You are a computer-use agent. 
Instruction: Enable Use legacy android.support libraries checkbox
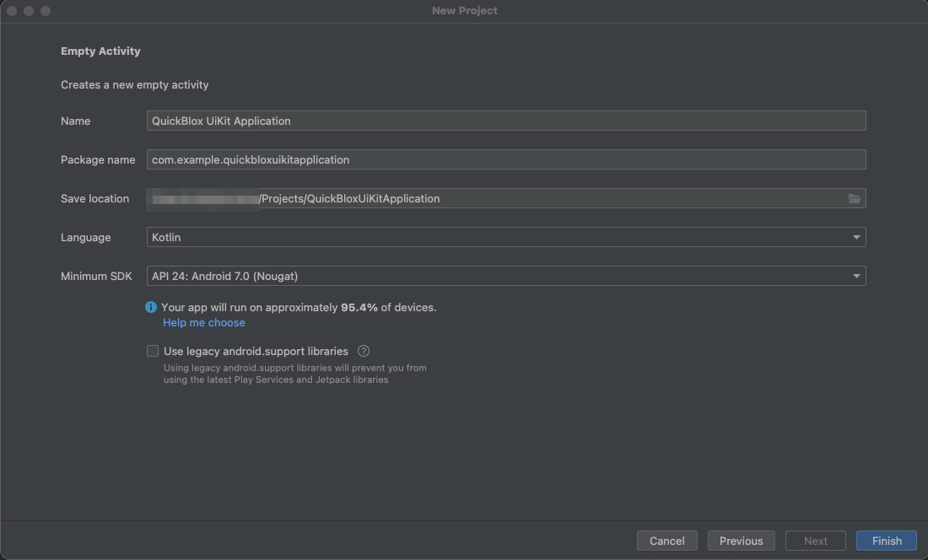[153, 351]
